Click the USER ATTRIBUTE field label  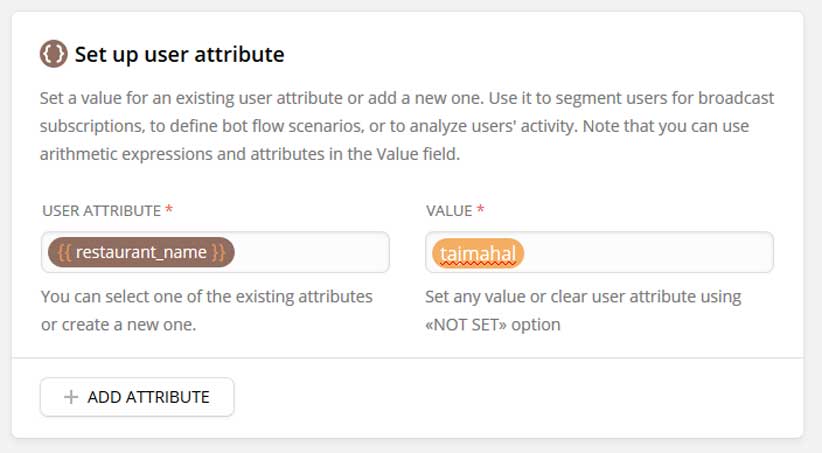pyautogui.click(x=101, y=210)
